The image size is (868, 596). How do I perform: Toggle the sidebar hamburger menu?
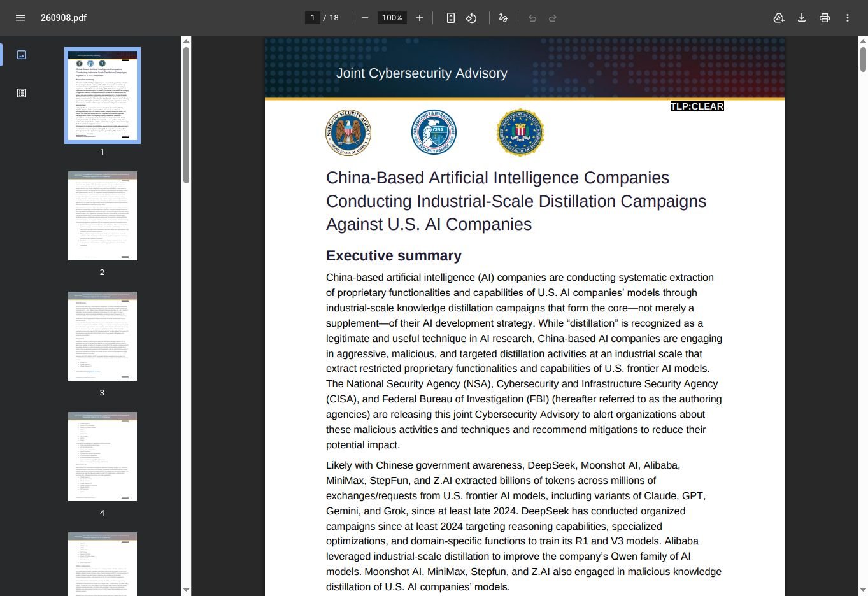point(20,18)
